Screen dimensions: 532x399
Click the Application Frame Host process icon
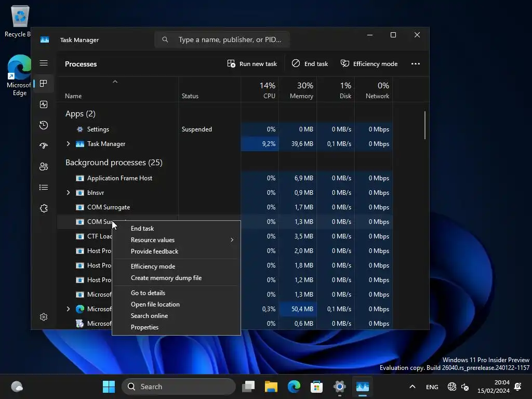point(79,178)
